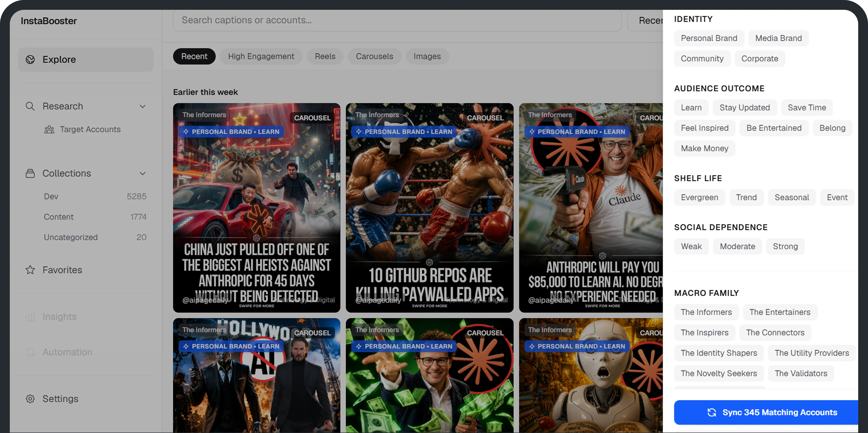The width and height of the screenshot is (868, 433).
Task: Collapse the Collections section chevron
Action: pos(143,173)
